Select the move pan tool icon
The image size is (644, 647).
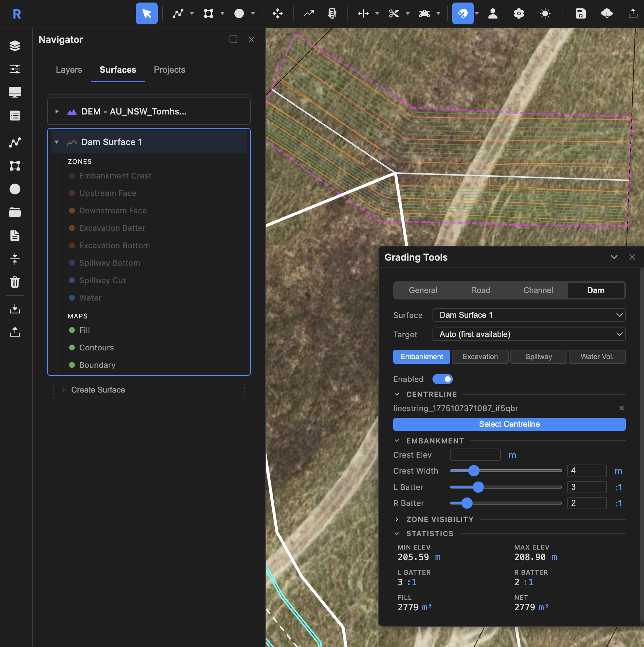coord(278,14)
